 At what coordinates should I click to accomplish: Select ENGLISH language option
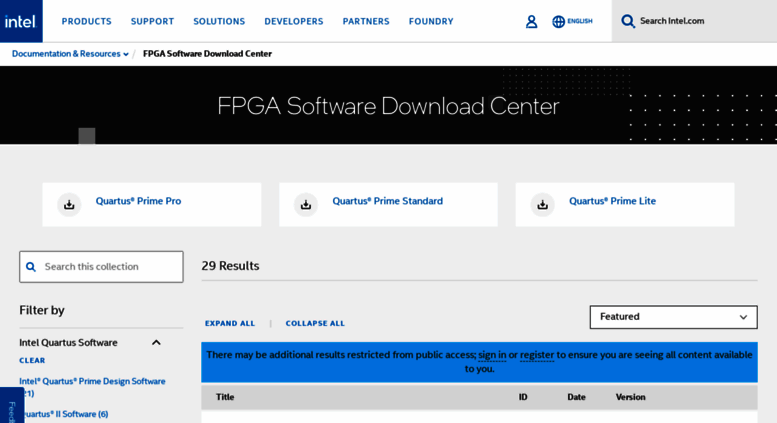580,21
